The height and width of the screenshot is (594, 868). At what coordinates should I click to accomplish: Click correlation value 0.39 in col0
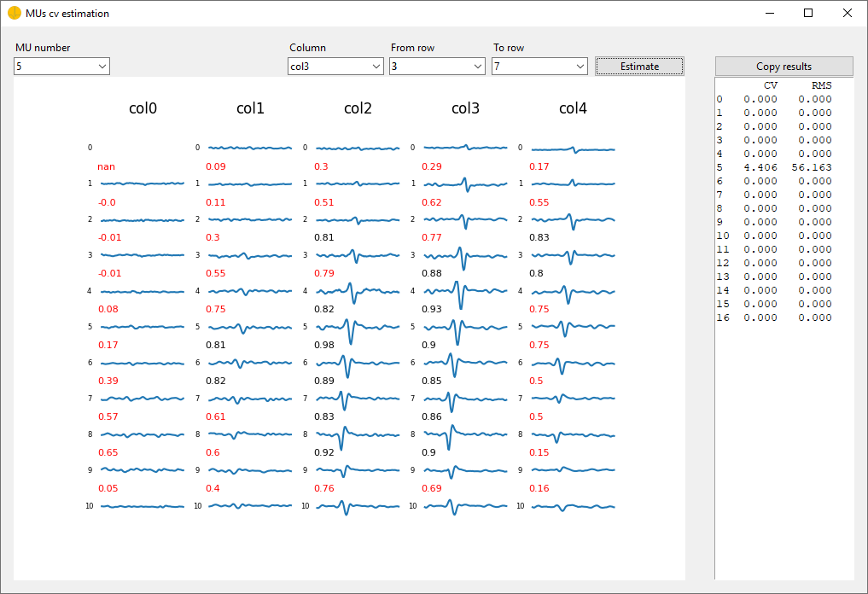(x=108, y=381)
